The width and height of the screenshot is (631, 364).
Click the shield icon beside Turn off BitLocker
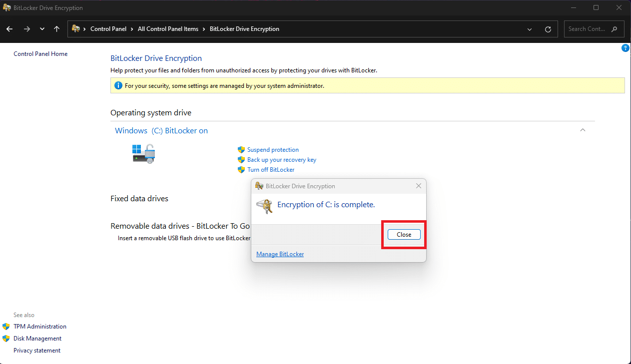241,170
